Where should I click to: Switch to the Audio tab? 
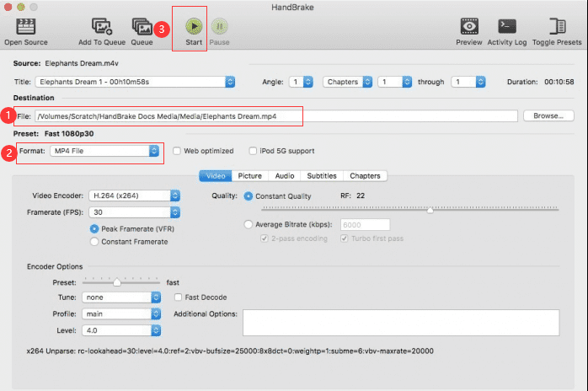pos(285,176)
